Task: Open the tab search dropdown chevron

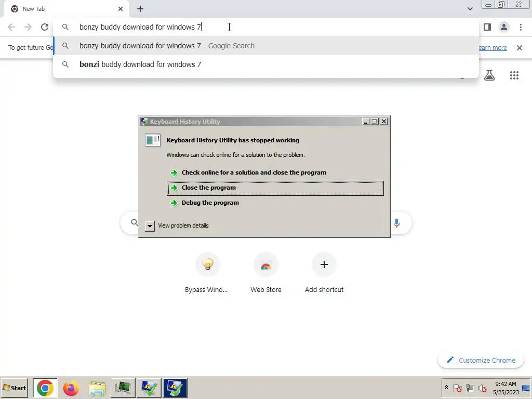Action: click(x=470, y=9)
